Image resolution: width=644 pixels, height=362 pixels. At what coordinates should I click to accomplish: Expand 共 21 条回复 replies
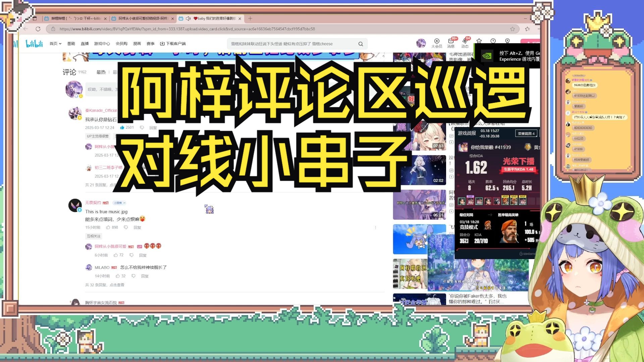(x=101, y=185)
